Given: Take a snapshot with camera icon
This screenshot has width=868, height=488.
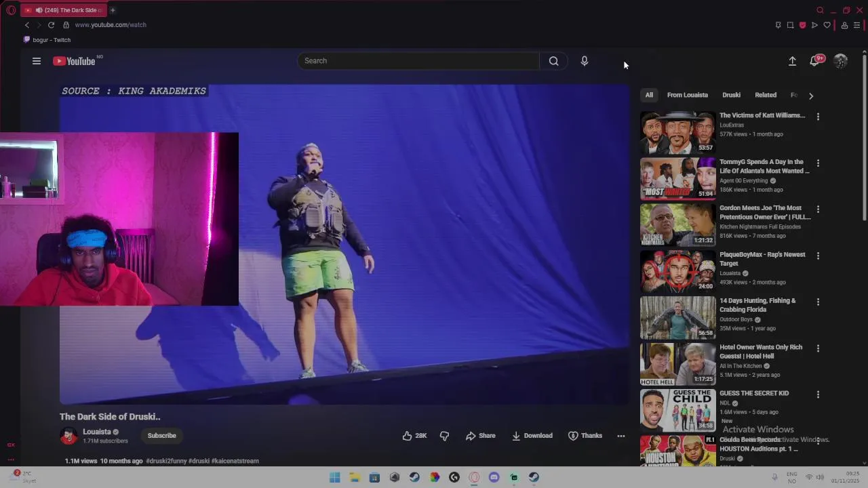Looking at the screenshot, I should coord(790,25).
